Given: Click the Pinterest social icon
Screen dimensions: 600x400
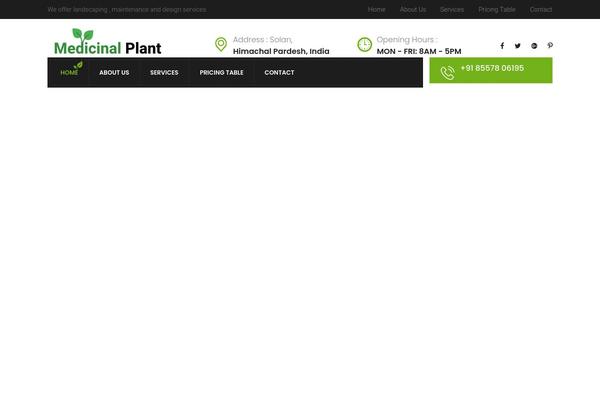Looking at the screenshot, I should click(550, 45).
